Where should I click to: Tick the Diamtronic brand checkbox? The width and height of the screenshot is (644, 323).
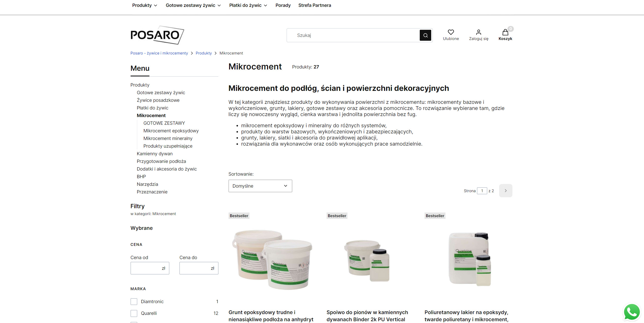[134, 302]
